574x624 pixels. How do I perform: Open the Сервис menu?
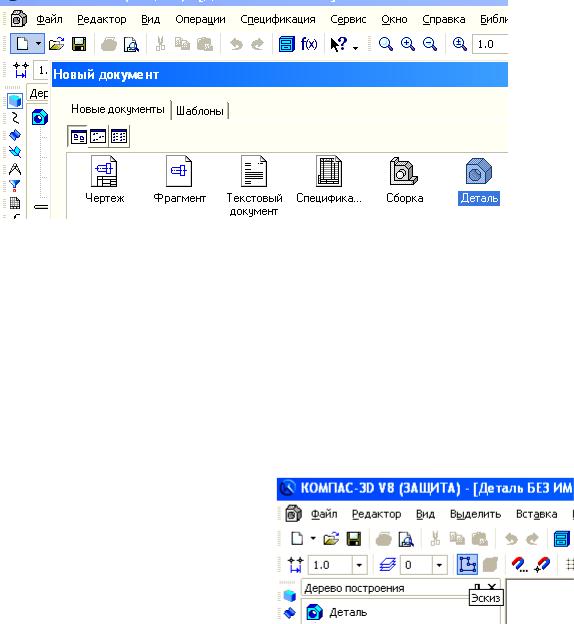tap(348, 19)
